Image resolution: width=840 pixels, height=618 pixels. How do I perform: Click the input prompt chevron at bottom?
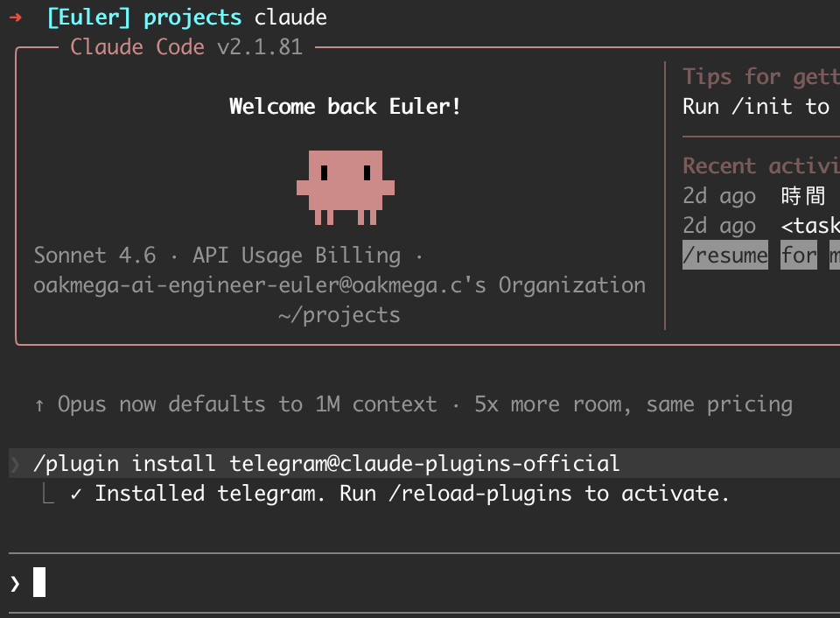pos(15,583)
